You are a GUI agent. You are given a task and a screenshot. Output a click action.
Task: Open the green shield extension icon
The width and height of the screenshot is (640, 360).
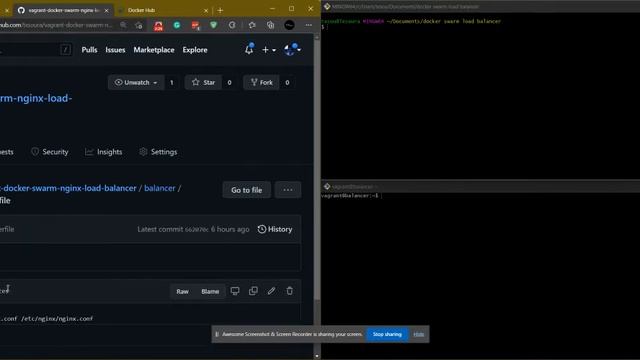click(x=213, y=25)
